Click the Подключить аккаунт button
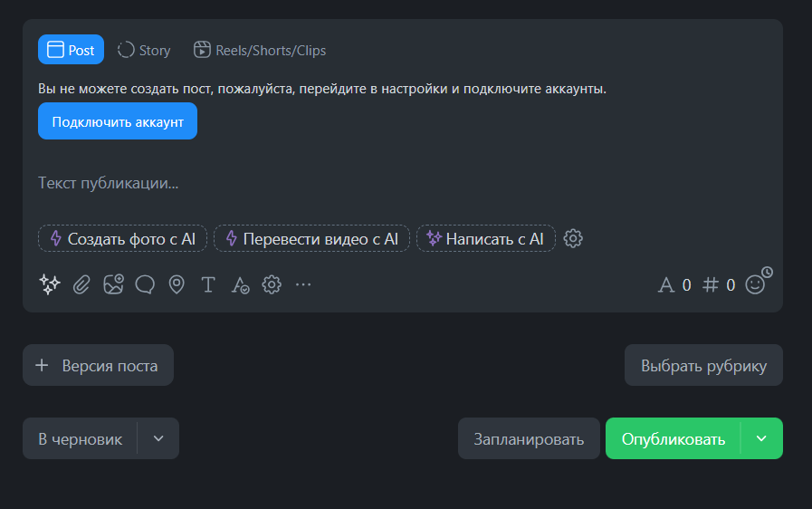This screenshot has width=812, height=509. 118,121
